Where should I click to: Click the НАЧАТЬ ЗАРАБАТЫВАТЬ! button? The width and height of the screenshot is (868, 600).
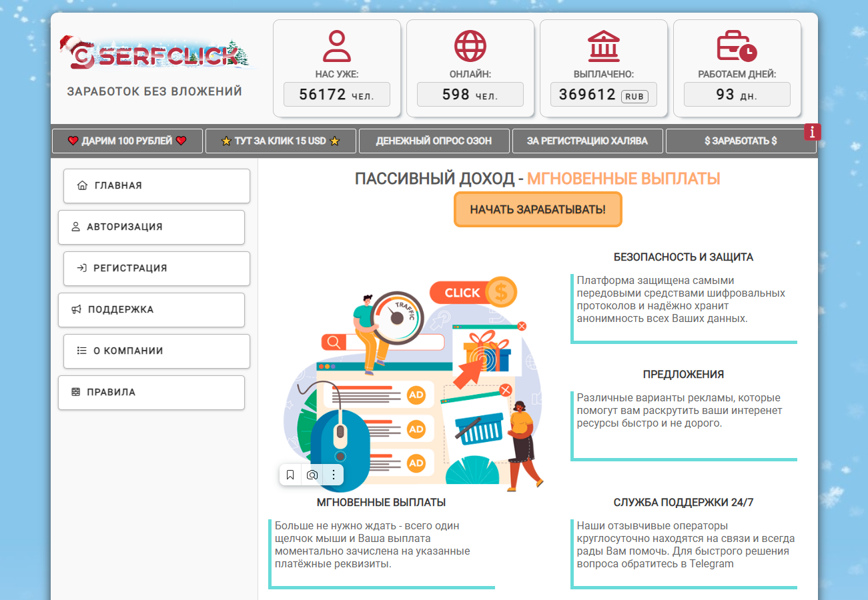coord(538,209)
